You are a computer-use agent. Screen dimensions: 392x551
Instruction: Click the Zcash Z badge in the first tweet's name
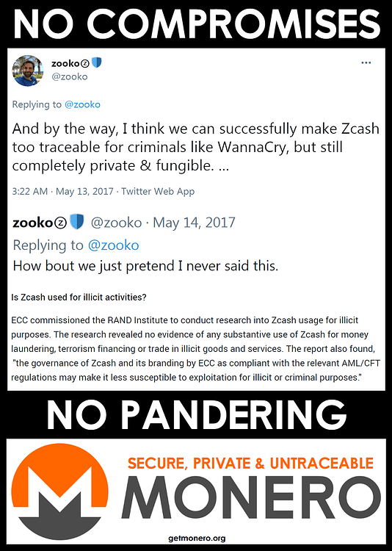[85, 64]
